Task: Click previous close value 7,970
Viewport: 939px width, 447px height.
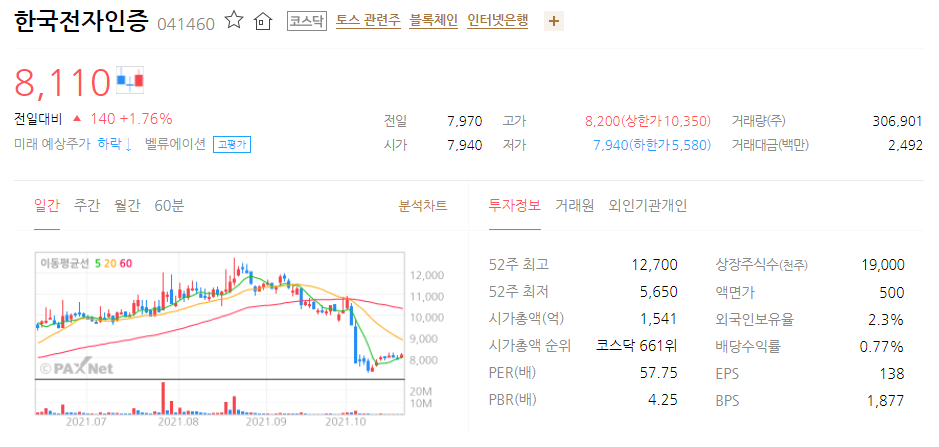Action: point(465,122)
